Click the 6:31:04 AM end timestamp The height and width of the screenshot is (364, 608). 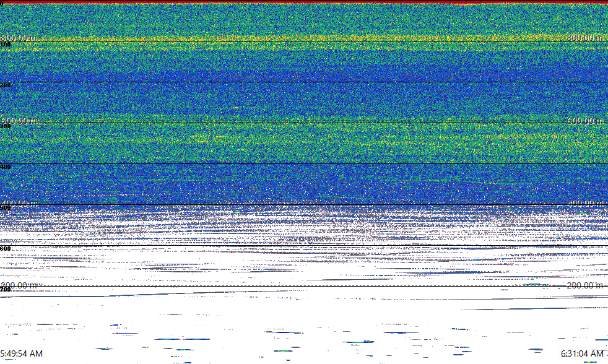pyautogui.click(x=582, y=353)
